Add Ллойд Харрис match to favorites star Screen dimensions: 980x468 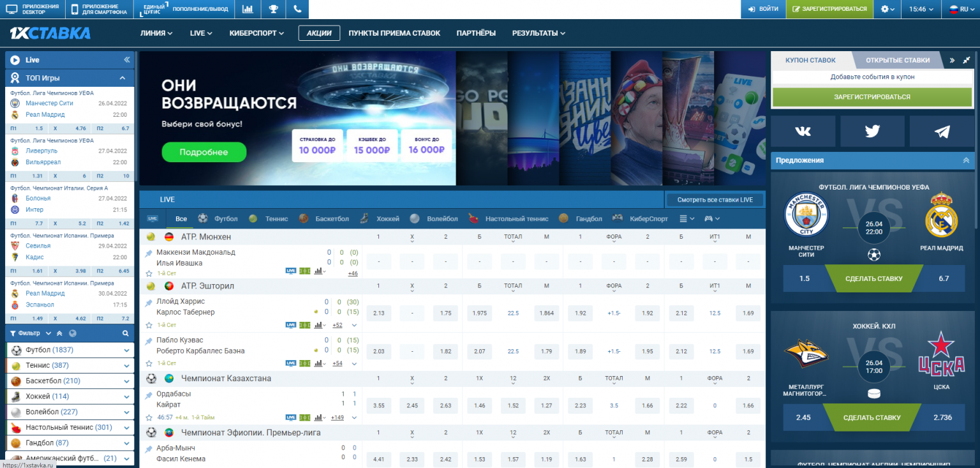point(149,325)
